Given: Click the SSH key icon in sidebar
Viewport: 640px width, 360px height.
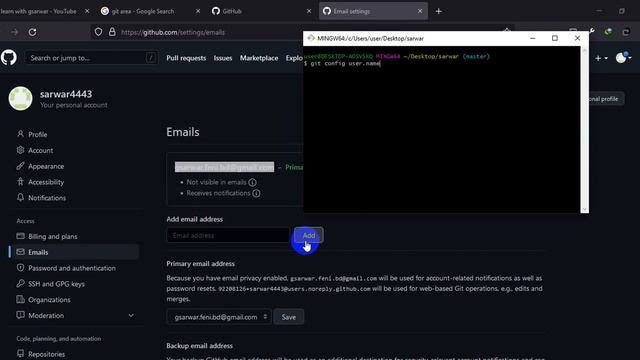Looking at the screenshot, I should point(20,283).
